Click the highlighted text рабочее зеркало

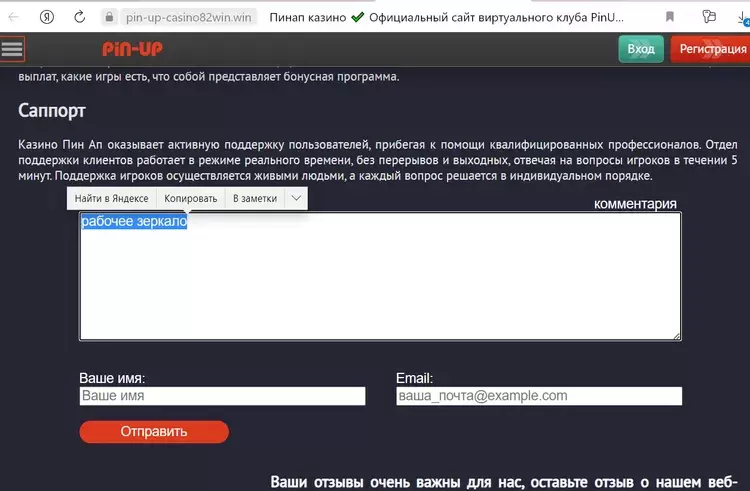(x=134, y=221)
